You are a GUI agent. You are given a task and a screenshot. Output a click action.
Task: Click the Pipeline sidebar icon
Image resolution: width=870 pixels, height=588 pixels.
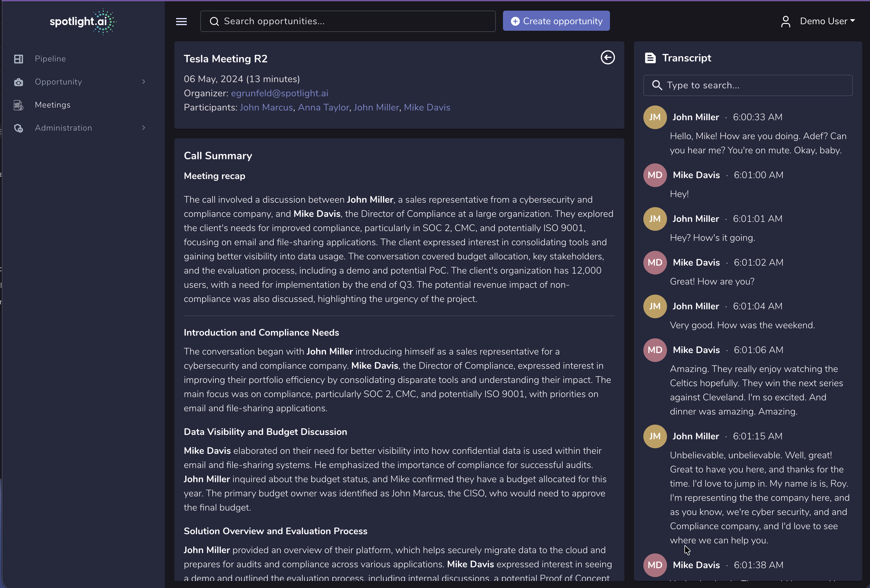point(18,59)
